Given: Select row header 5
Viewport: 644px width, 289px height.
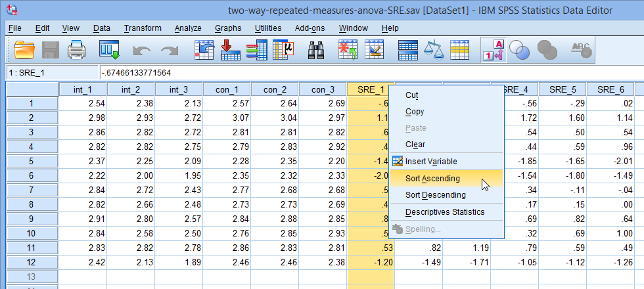Looking at the screenshot, I should point(32,161).
